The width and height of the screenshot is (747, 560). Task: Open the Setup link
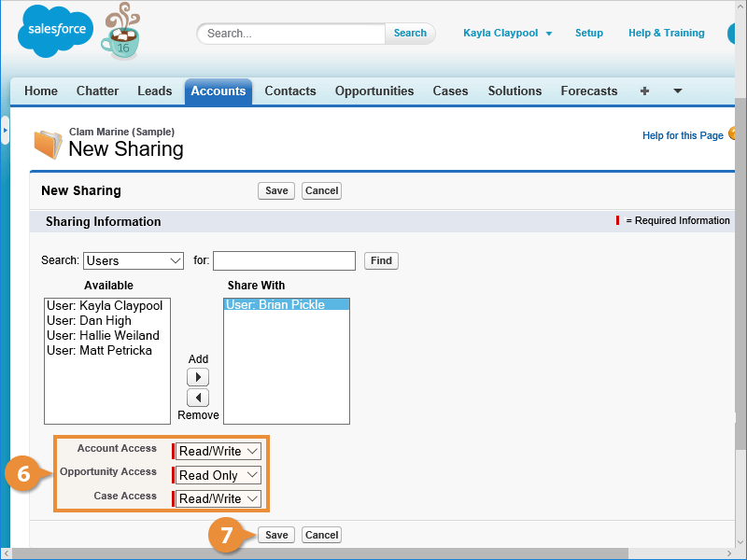(589, 33)
